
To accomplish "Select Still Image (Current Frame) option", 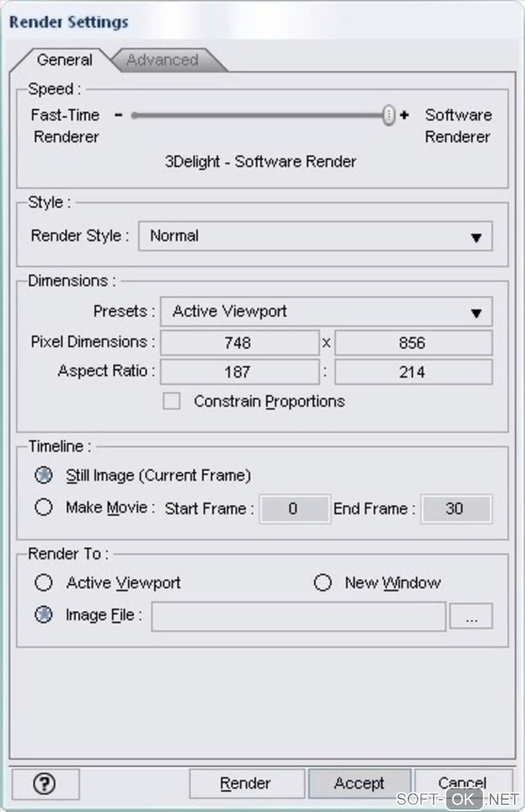I will [x=44, y=475].
